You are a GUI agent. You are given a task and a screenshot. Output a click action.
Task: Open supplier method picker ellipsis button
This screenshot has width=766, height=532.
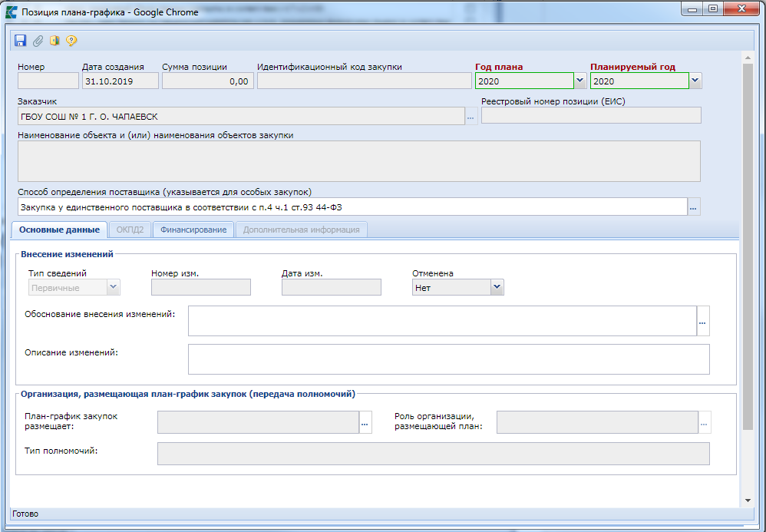[694, 207]
